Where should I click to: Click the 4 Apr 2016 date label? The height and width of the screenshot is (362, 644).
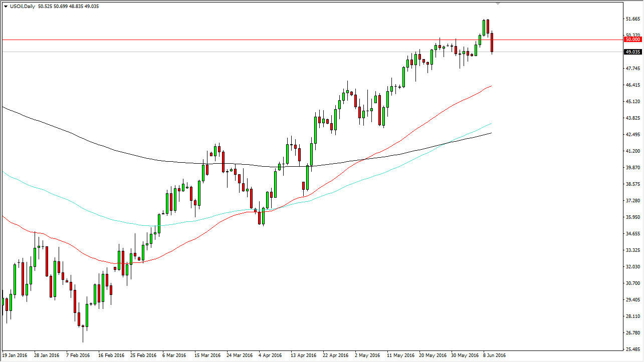pyautogui.click(x=271, y=355)
